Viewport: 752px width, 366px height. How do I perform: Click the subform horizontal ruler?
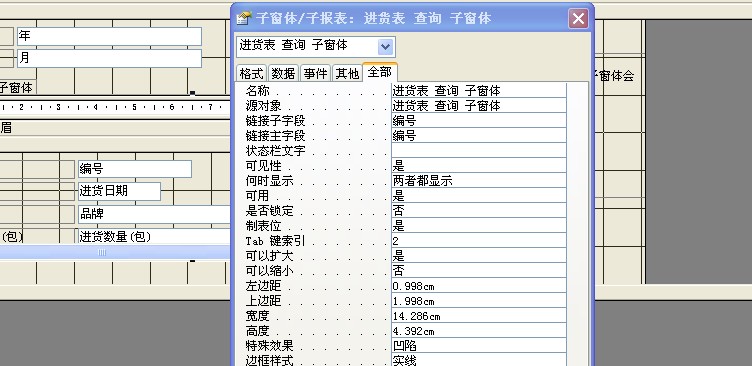[115, 107]
